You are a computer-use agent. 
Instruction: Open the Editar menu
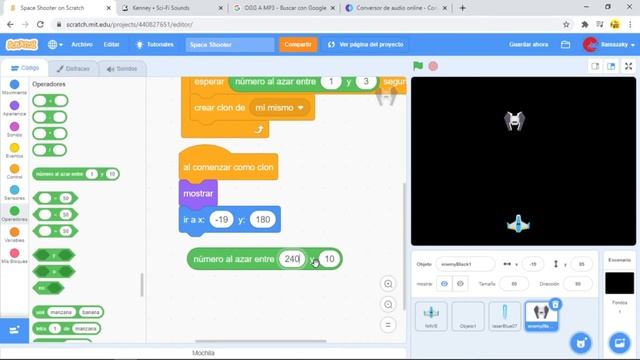(111, 44)
